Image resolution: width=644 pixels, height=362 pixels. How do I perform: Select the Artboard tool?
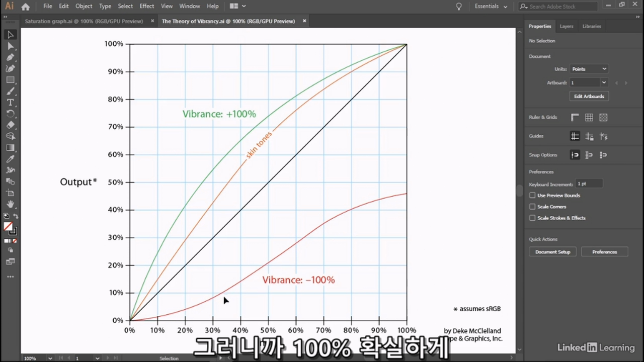click(x=10, y=193)
